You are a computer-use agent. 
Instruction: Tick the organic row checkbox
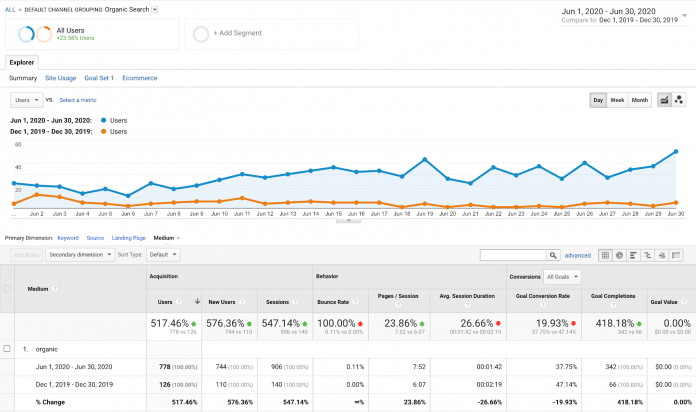[x=9, y=348]
